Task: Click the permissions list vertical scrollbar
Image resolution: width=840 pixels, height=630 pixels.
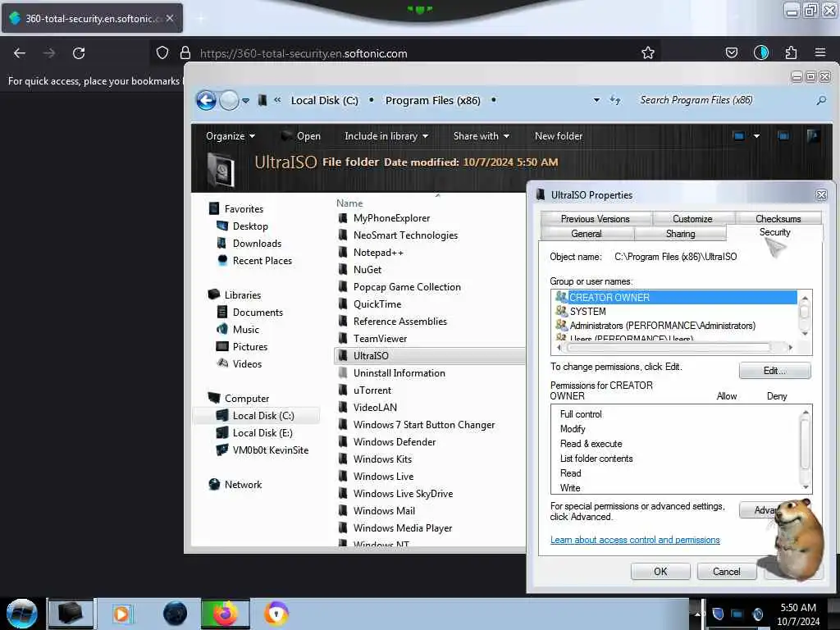Action: (806, 449)
